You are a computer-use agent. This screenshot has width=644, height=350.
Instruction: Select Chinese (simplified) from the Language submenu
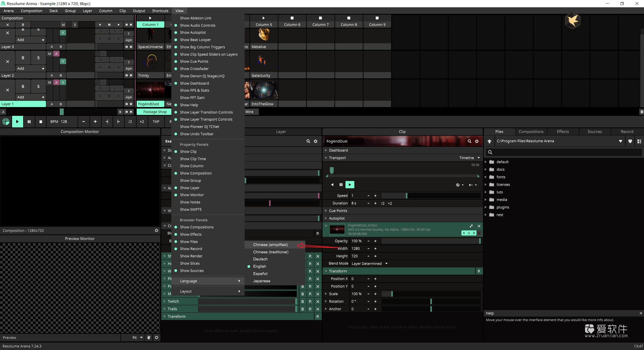click(270, 244)
